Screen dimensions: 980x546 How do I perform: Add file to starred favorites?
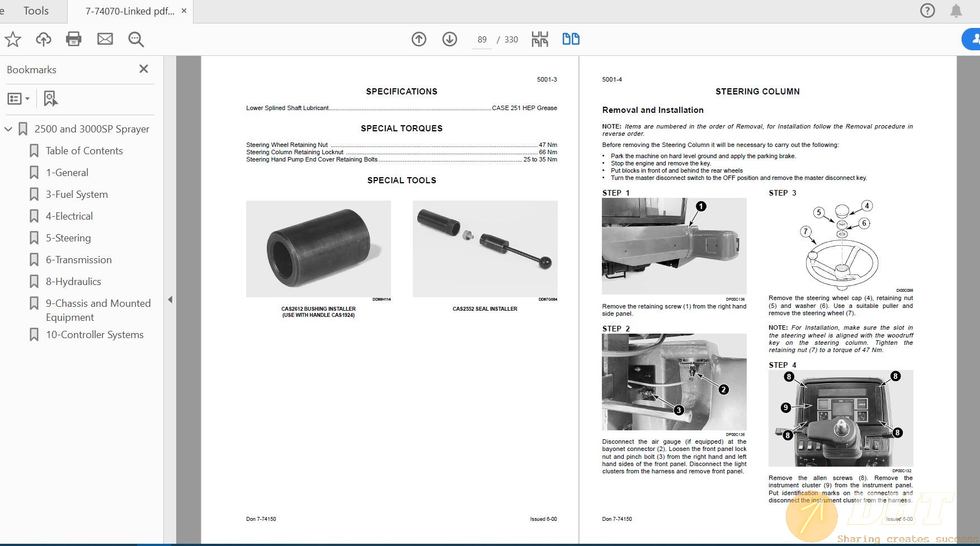pos(13,39)
